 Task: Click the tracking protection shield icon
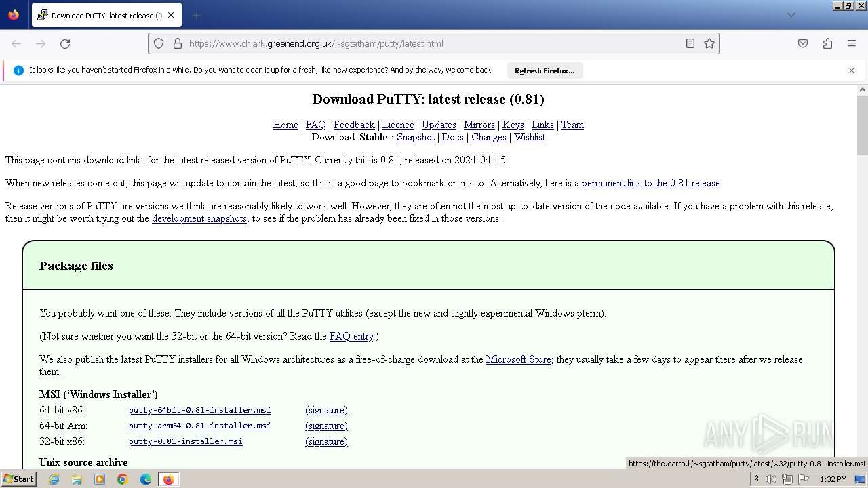159,43
